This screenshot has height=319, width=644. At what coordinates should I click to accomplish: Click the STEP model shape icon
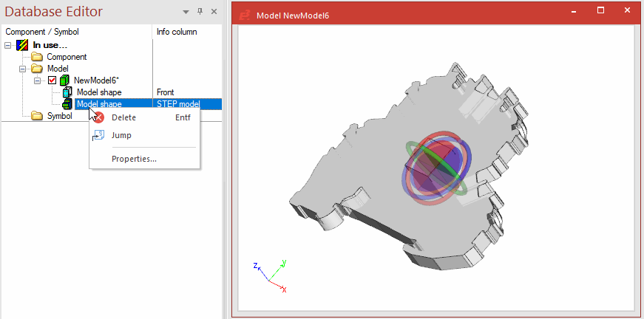(67, 104)
